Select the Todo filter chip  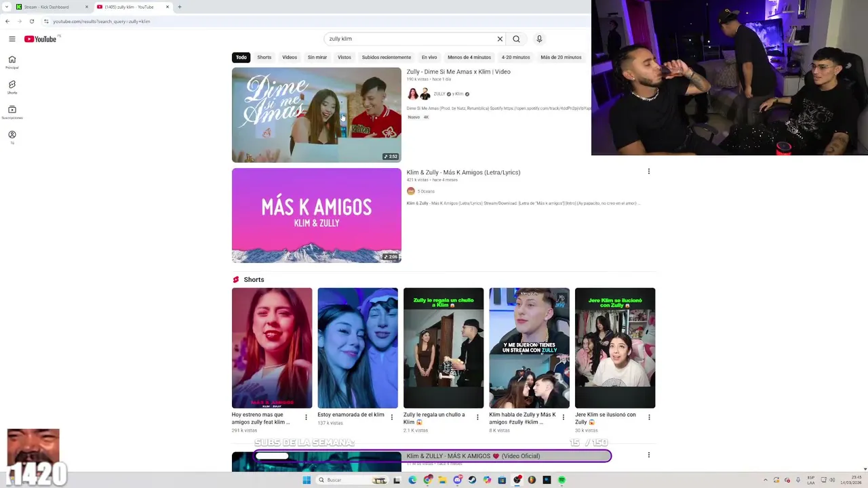(241, 57)
